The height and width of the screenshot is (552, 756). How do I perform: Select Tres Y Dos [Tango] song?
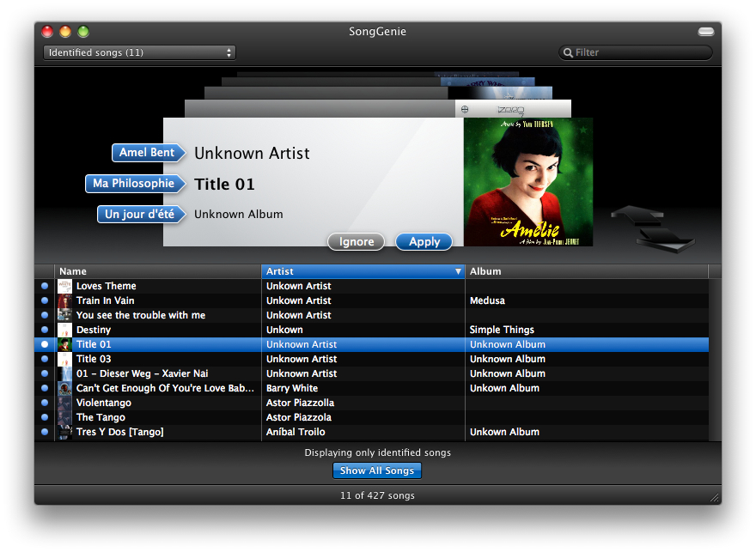pyautogui.click(x=371, y=432)
